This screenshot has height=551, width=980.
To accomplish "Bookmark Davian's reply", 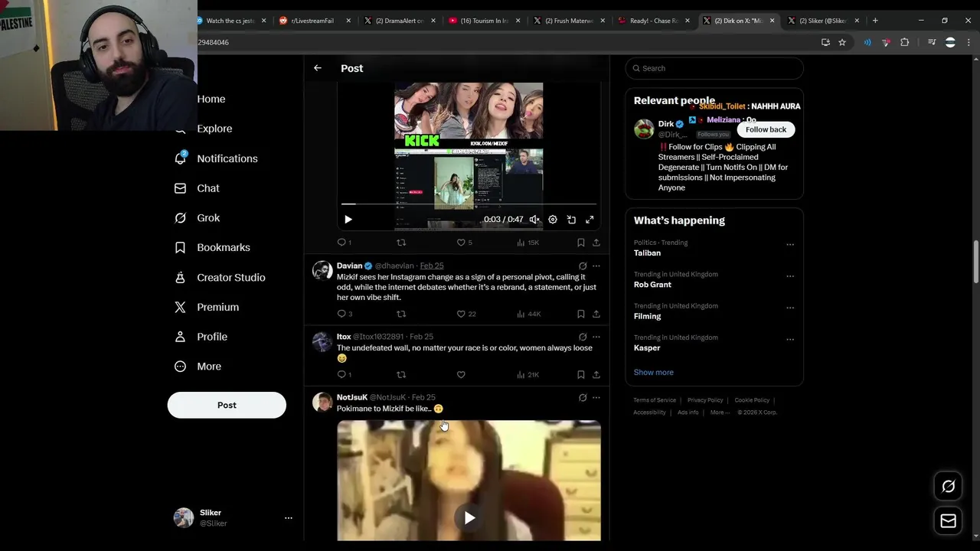I will click(581, 314).
